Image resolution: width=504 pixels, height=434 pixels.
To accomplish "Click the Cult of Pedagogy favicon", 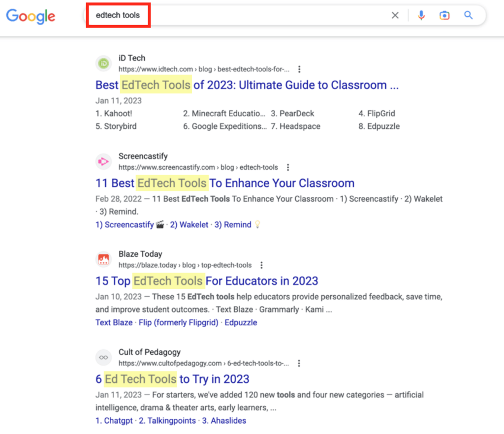I will pos(103,357).
